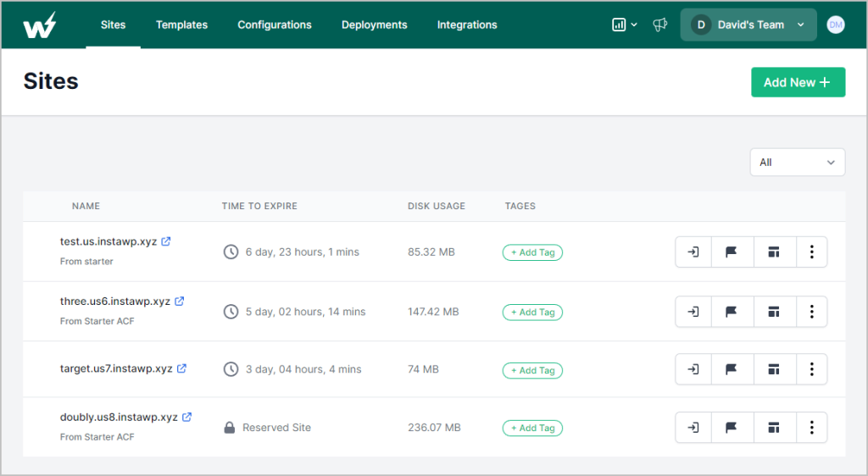Expand the chart stats dropdown in header
Screen dimensions: 868x476
click(x=624, y=25)
